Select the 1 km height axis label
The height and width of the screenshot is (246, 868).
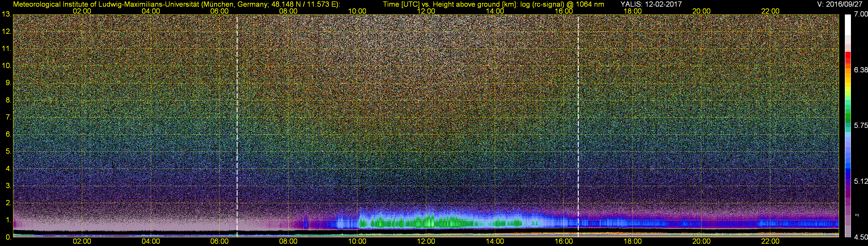point(8,220)
